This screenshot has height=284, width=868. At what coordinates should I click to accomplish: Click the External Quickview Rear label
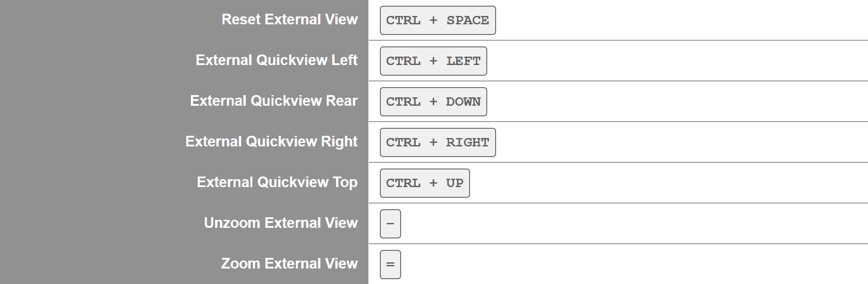(x=273, y=101)
